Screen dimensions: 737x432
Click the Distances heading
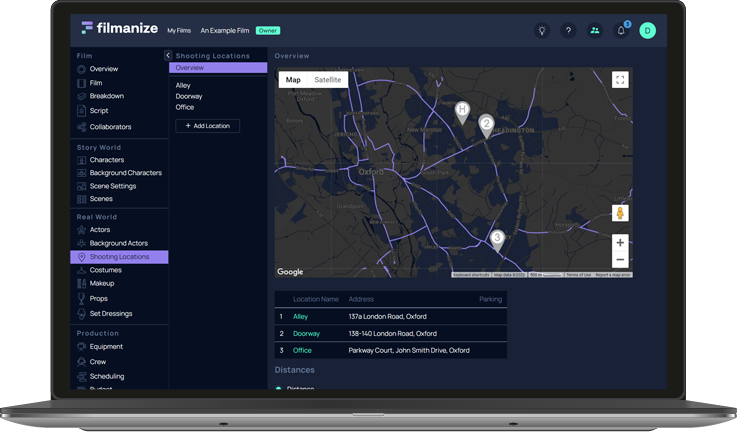coord(295,370)
